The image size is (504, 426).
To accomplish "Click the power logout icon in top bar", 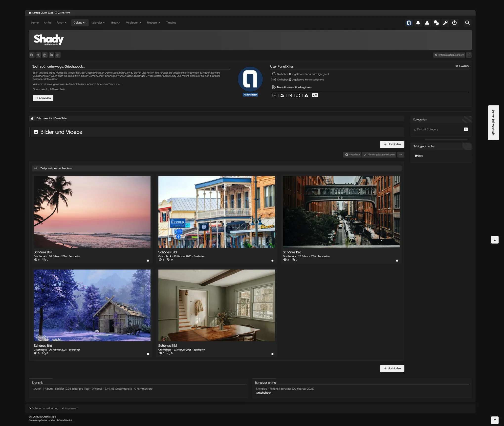I will [454, 23].
